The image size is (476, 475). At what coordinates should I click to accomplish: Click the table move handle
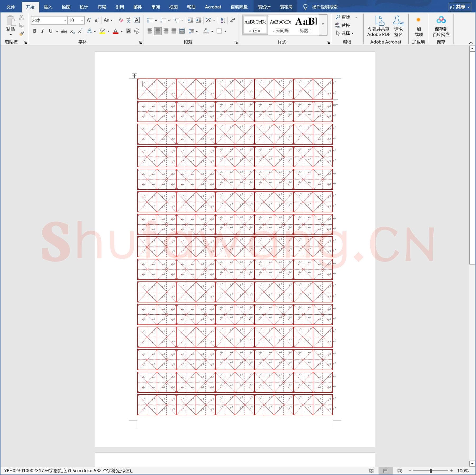point(134,76)
